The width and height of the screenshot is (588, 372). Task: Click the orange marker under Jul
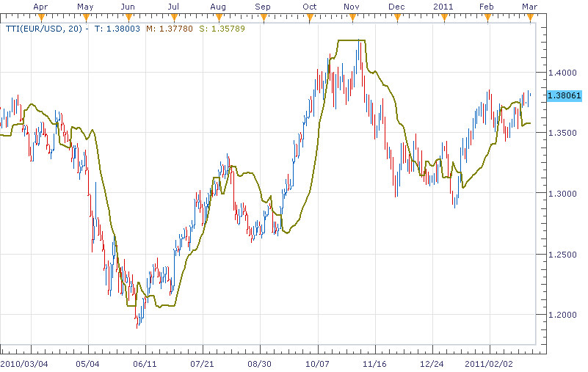174,18
